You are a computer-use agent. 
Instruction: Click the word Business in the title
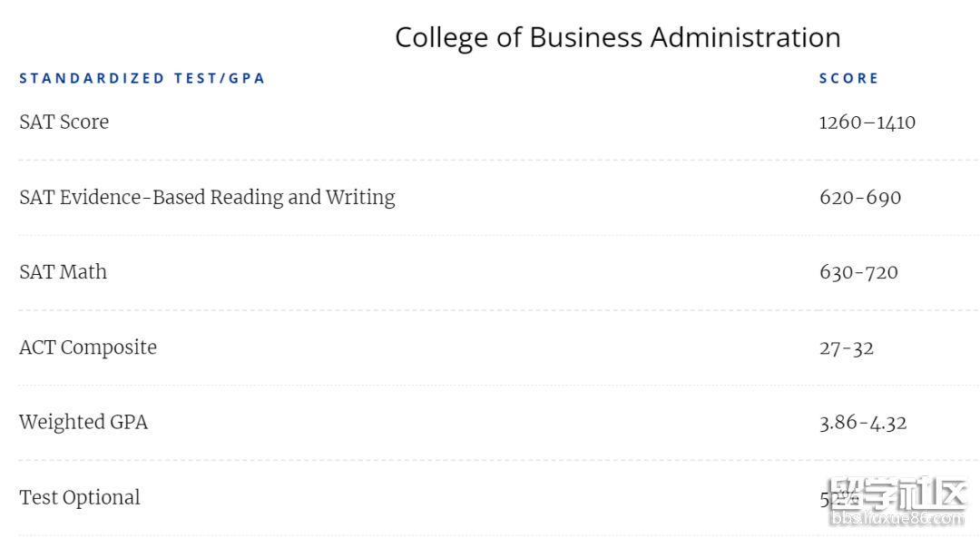click(585, 38)
